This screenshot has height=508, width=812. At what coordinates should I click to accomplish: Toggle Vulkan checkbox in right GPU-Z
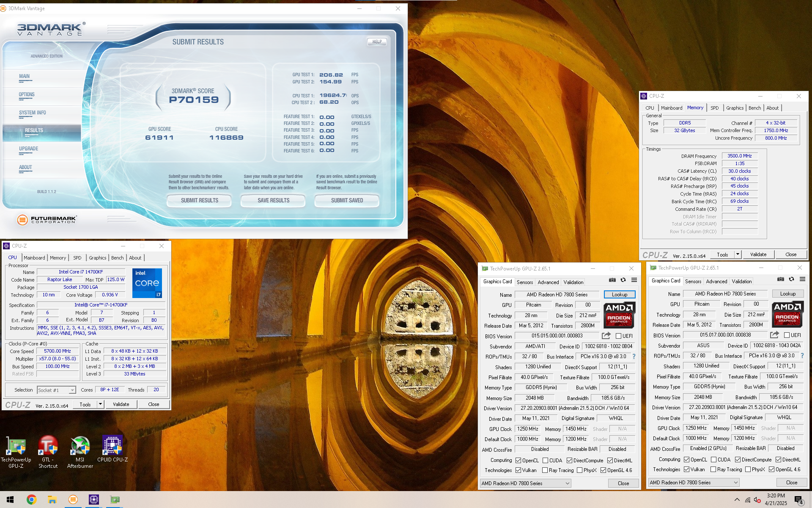(686, 469)
